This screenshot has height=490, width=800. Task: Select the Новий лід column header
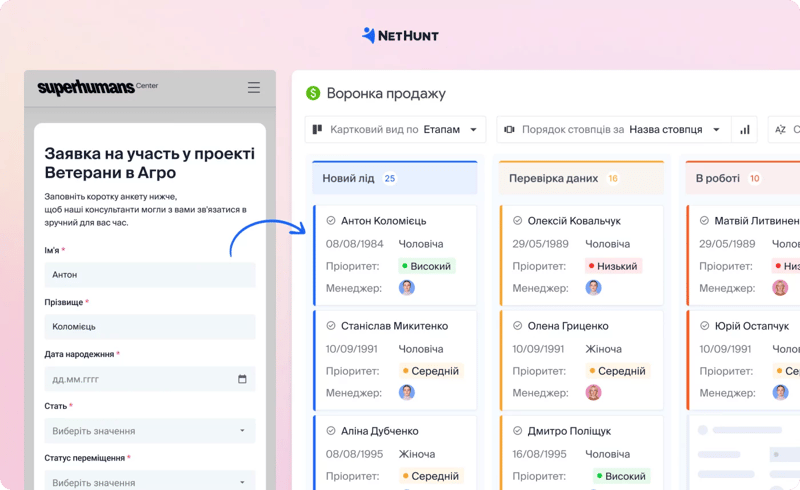pos(394,178)
